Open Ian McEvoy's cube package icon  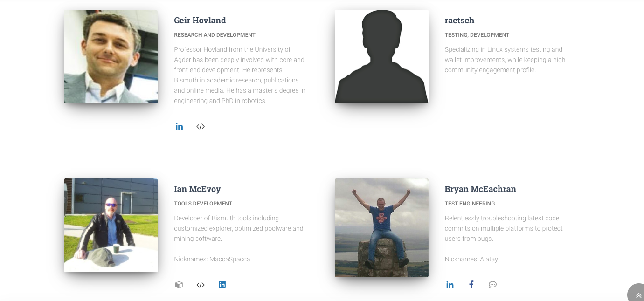pyautogui.click(x=179, y=285)
